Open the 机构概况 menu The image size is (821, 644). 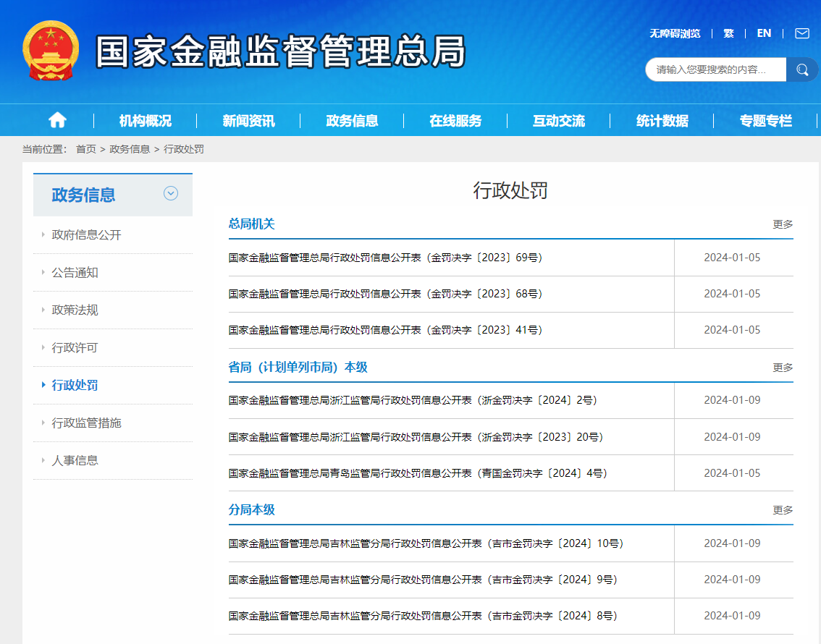click(x=146, y=121)
